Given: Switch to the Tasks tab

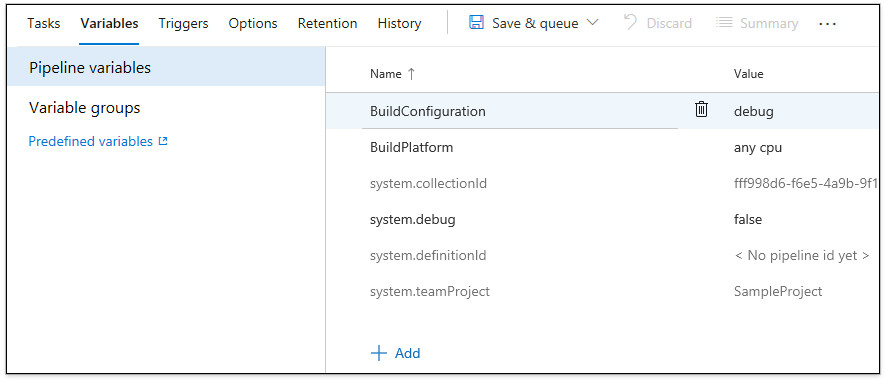Looking at the screenshot, I should point(44,23).
